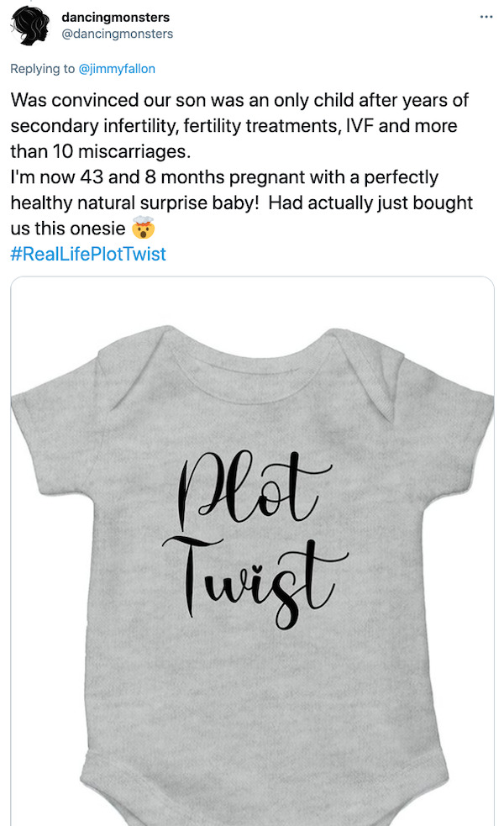Follow the #RealLifePlotTwist hashtag

88,254
